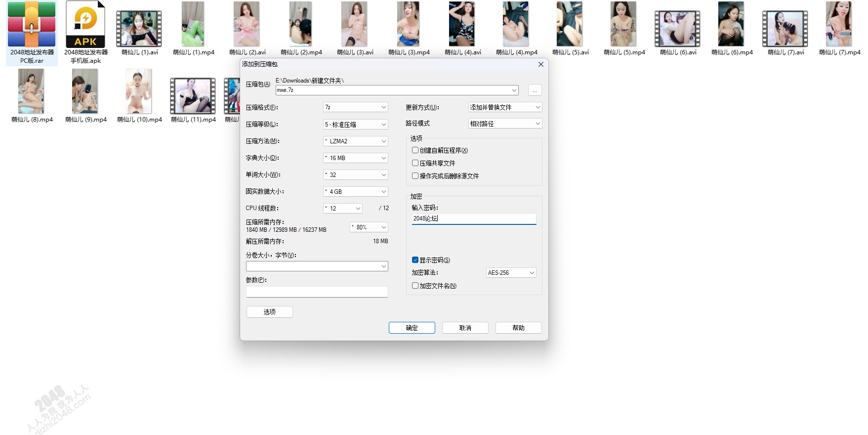Close the 添加到压缩包 dialog with X

(x=540, y=64)
